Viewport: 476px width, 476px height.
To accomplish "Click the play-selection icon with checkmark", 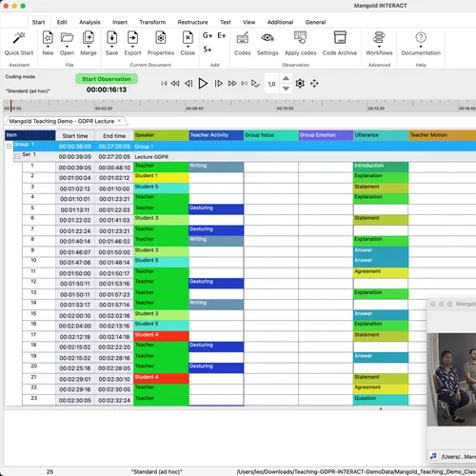I will (x=255, y=84).
